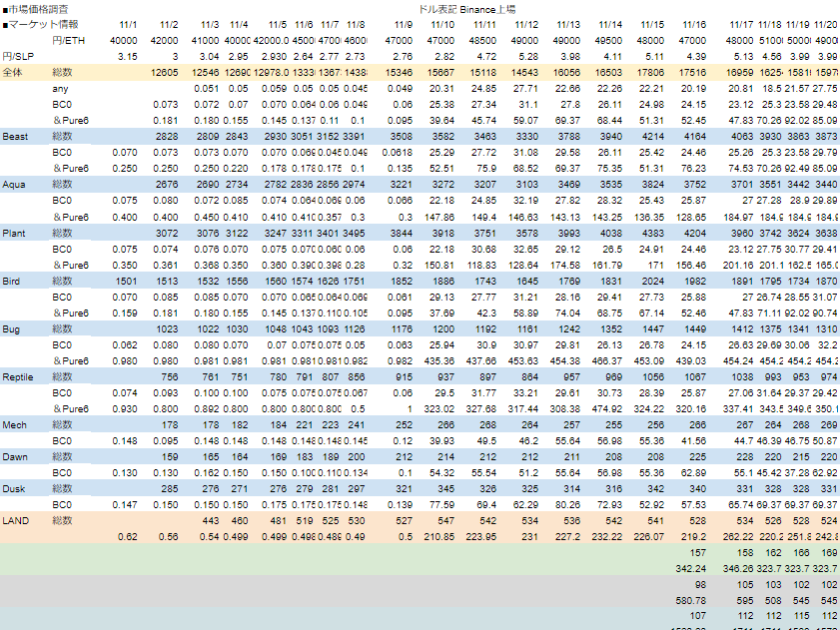840x630 pixels.
Task: Click the Bug section label
Action: [11, 329]
